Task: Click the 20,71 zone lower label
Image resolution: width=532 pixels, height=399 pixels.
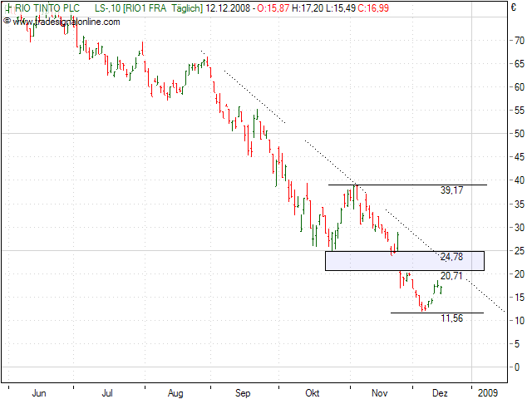Action: (x=451, y=276)
